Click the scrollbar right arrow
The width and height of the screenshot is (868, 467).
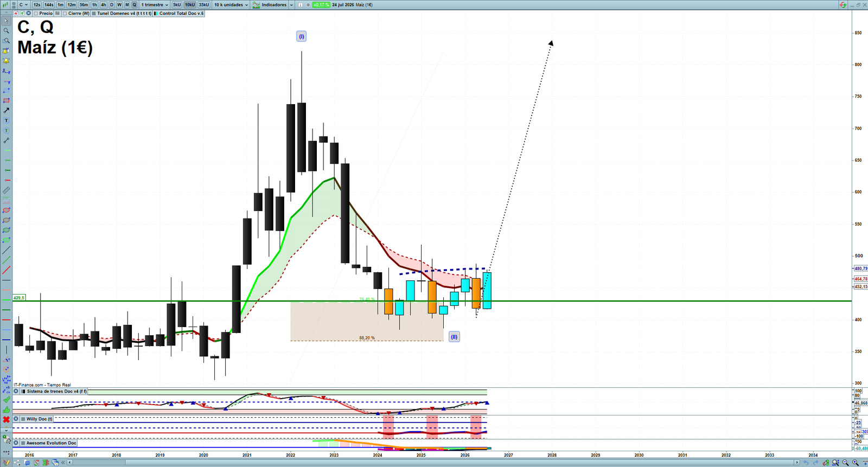[x=796, y=463]
